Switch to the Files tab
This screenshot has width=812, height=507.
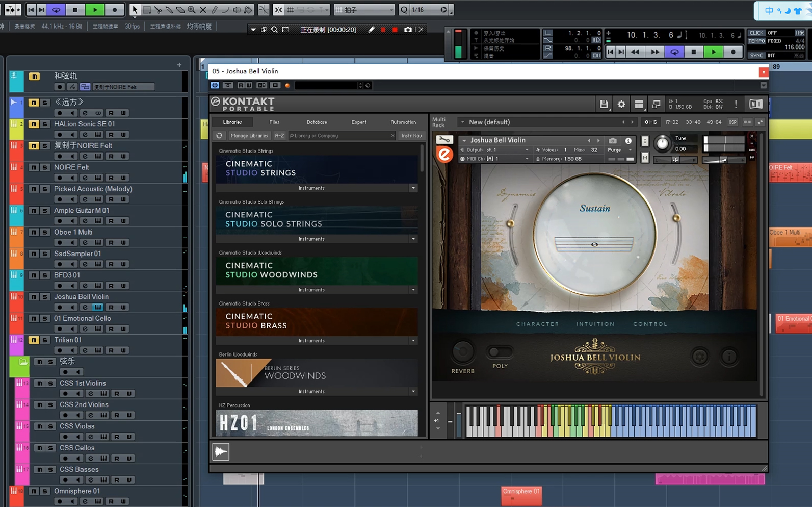[x=274, y=122]
